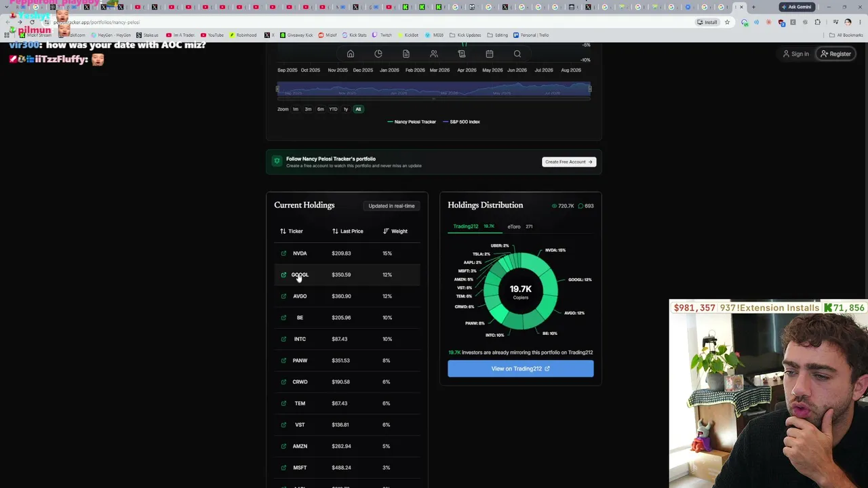Image resolution: width=868 pixels, height=488 pixels.
Task: Toggle S&P 500 Index series in legend
Action: (461, 122)
